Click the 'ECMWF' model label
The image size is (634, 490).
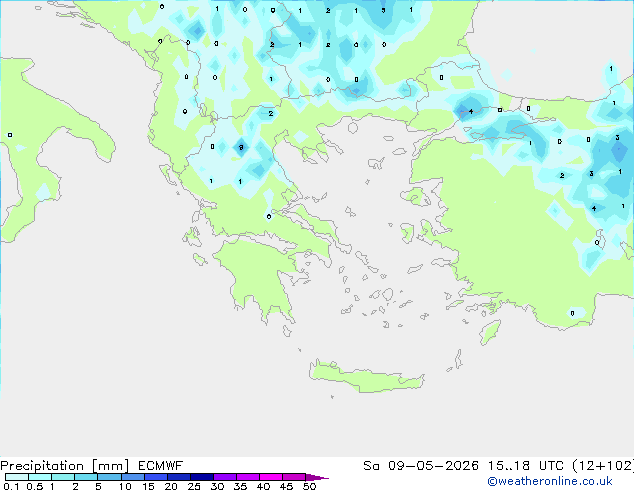[160, 466]
